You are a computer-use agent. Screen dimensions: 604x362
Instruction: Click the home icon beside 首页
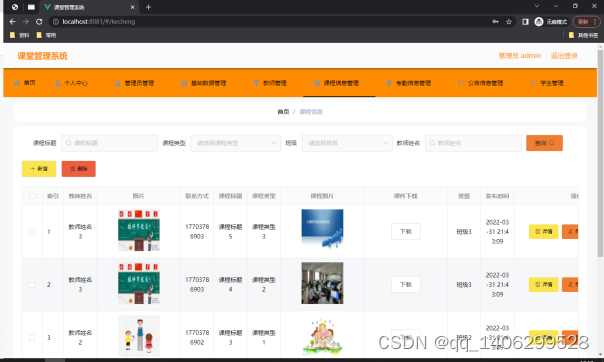pos(17,83)
